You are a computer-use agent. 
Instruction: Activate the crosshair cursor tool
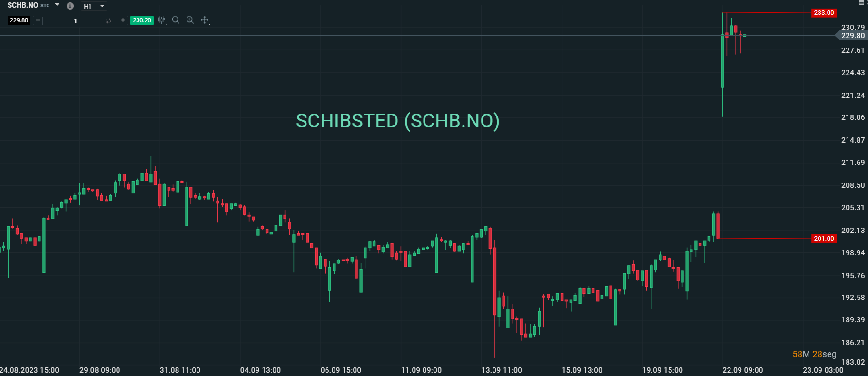coord(205,20)
